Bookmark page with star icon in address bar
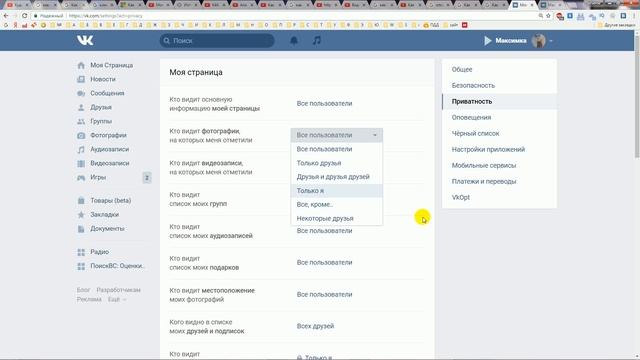 tap(548, 16)
